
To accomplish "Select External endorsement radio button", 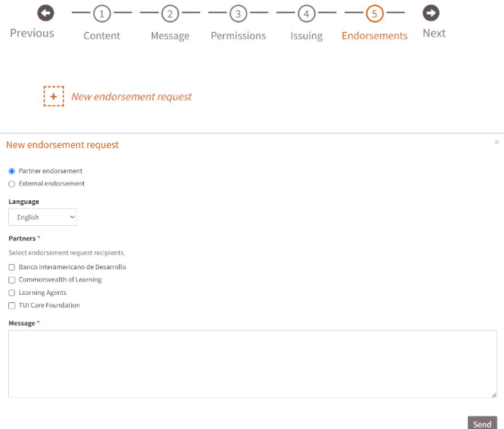I will click(x=12, y=184).
